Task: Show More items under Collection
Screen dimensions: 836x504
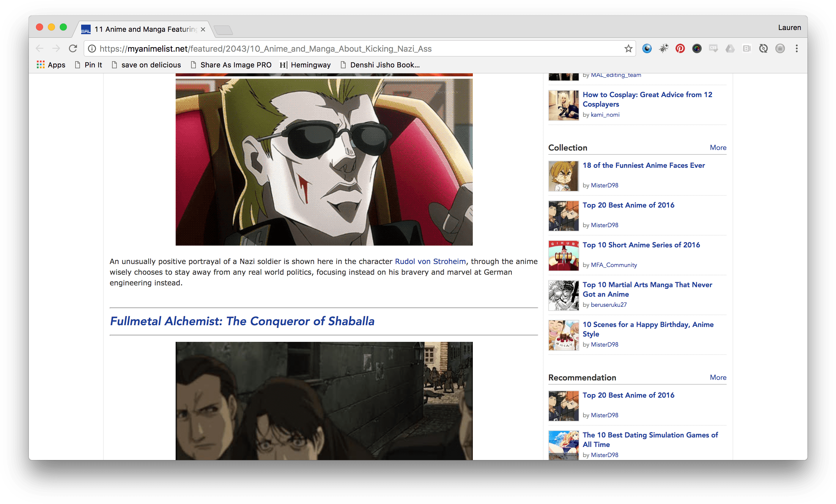Action: click(x=718, y=148)
